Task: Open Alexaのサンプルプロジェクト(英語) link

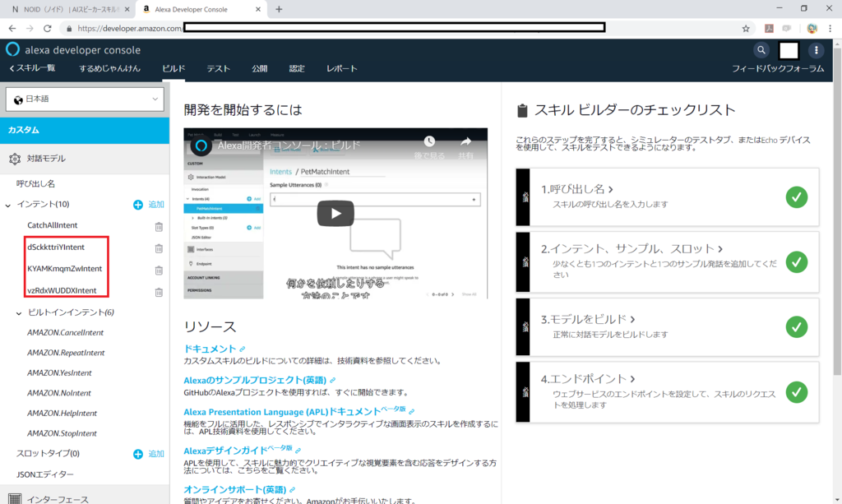Action: [x=255, y=380]
